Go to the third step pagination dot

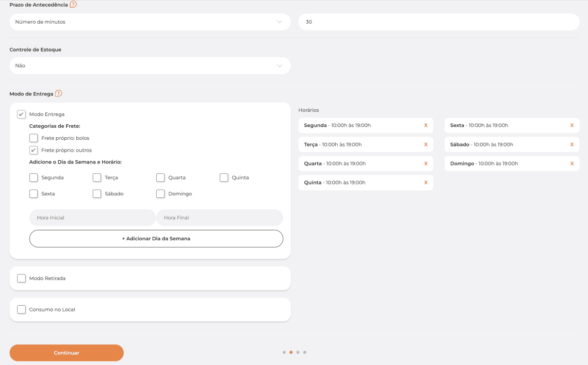tap(298, 353)
